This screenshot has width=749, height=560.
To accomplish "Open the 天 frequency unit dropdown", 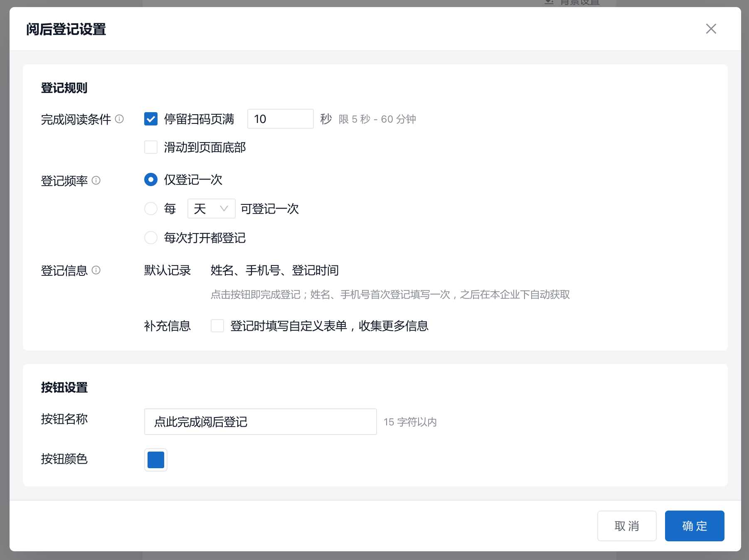I will point(211,209).
